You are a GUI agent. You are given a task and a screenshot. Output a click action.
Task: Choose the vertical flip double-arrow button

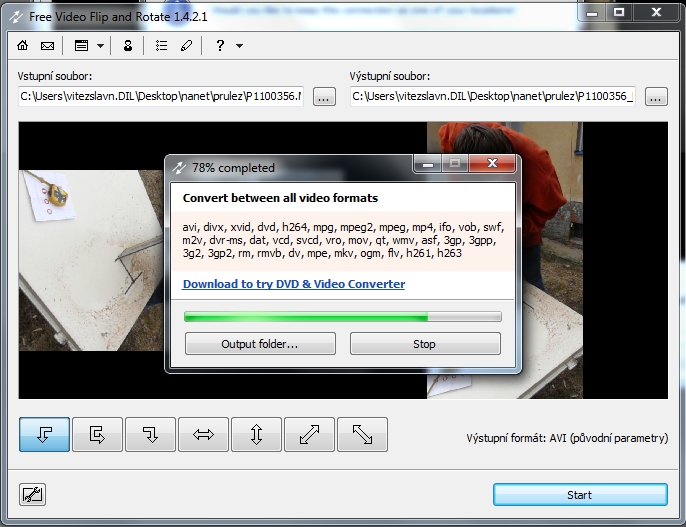(x=256, y=434)
